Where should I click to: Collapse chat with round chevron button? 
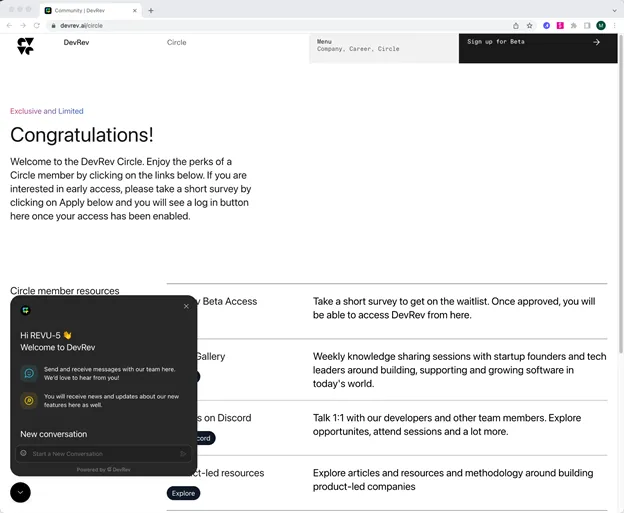[20, 493]
